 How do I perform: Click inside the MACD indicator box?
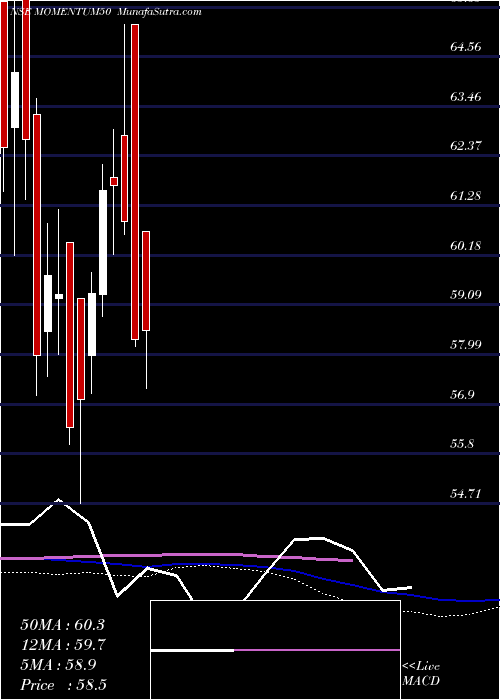tap(275, 650)
